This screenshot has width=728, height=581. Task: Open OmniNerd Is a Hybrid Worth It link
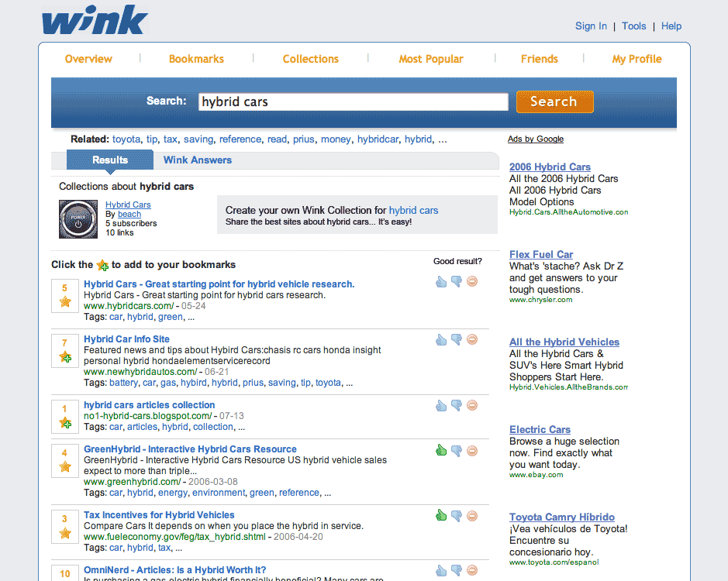(x=175, y=570)
